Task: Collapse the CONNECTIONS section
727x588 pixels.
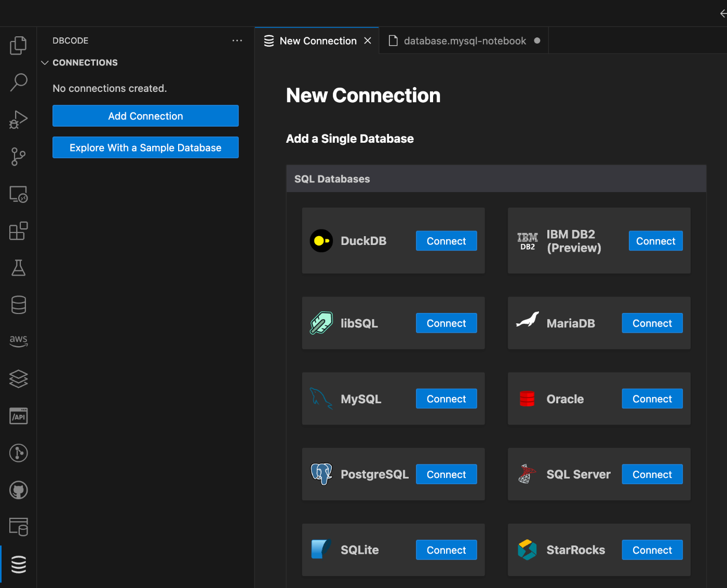Action: pos(45,63)
